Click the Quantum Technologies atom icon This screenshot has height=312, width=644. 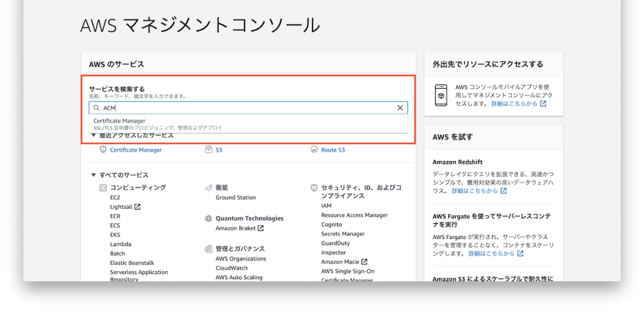pyautogui.click(x=209, y=218)
